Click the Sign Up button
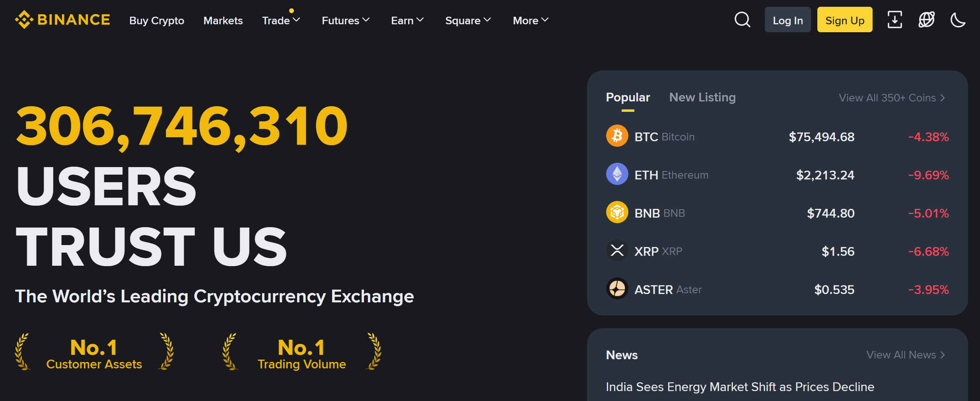Image resolution: width=980 pixels, height=401 pixels. [x=844, y=19]
